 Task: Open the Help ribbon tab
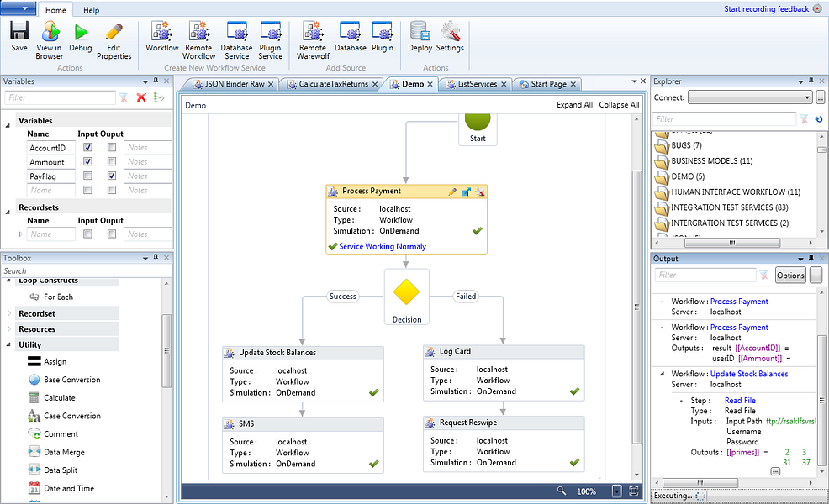pyautogui.click(x=91, y=10)
